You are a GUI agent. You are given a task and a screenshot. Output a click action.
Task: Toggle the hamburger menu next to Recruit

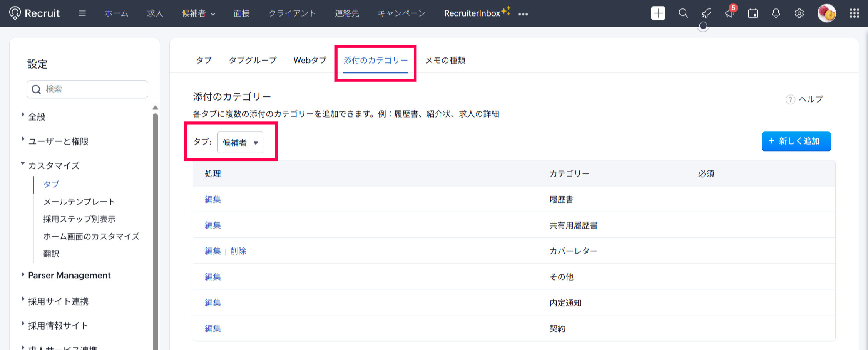[x=82, y=13]
